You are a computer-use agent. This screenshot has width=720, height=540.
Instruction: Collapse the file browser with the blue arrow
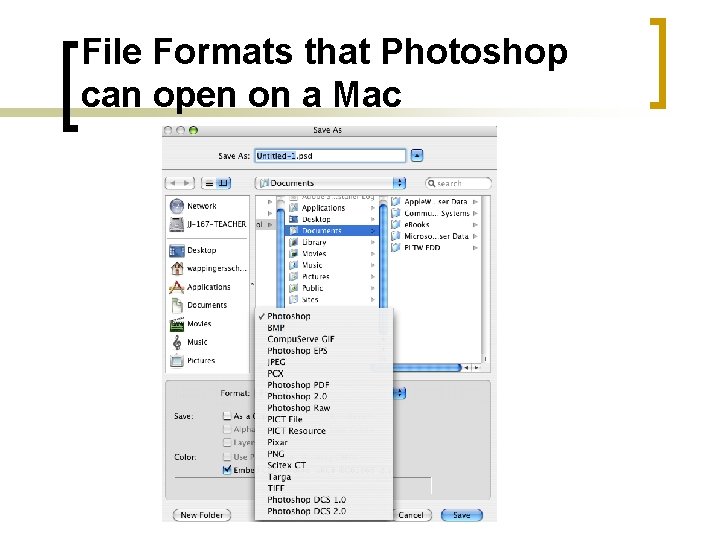coord(416,156)
